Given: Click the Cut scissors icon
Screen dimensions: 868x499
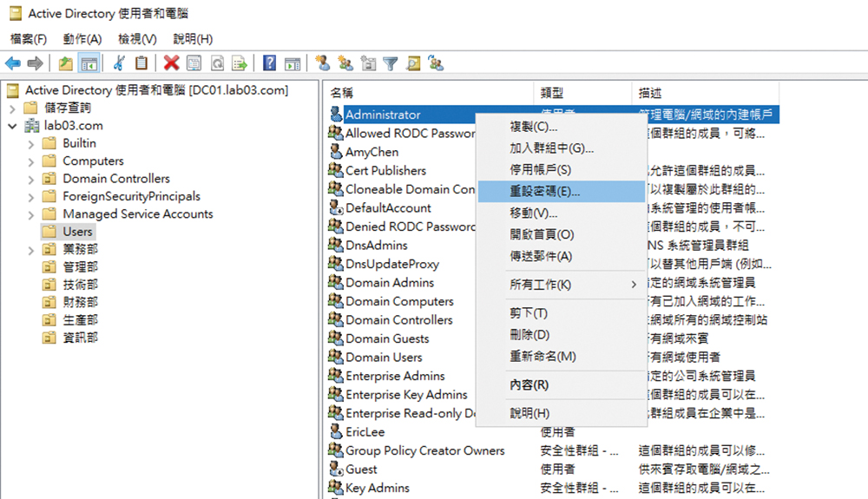Looking at the screenshot, I should pos(118,63).
